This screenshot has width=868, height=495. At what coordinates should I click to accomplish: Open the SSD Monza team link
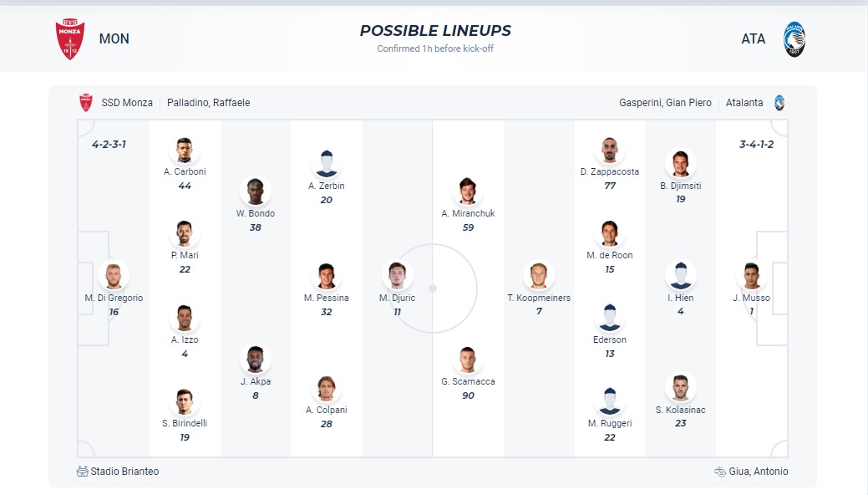point(127,103)
